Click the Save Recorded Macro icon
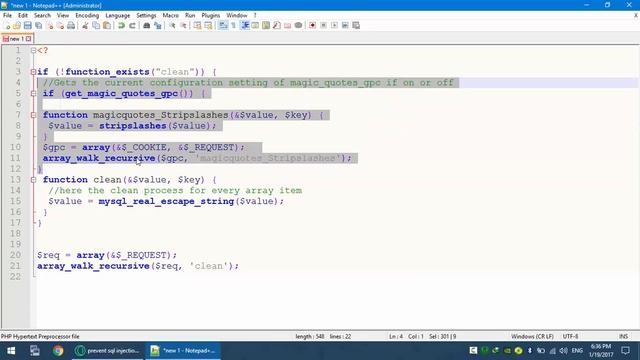 pos(356,25)
